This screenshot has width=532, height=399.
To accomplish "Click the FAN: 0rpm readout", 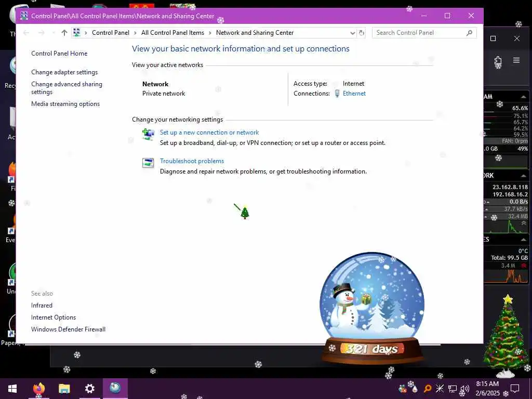I will click(515, 141).
